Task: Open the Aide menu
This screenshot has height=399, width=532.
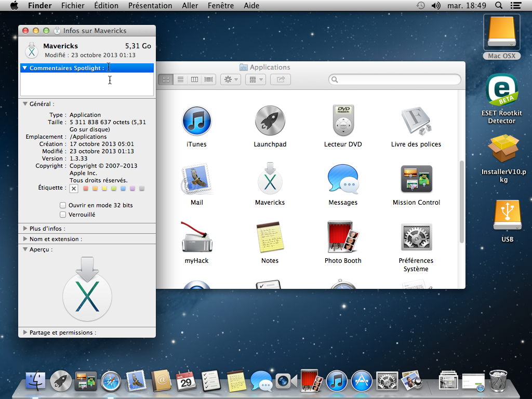Action: [251, 5]
